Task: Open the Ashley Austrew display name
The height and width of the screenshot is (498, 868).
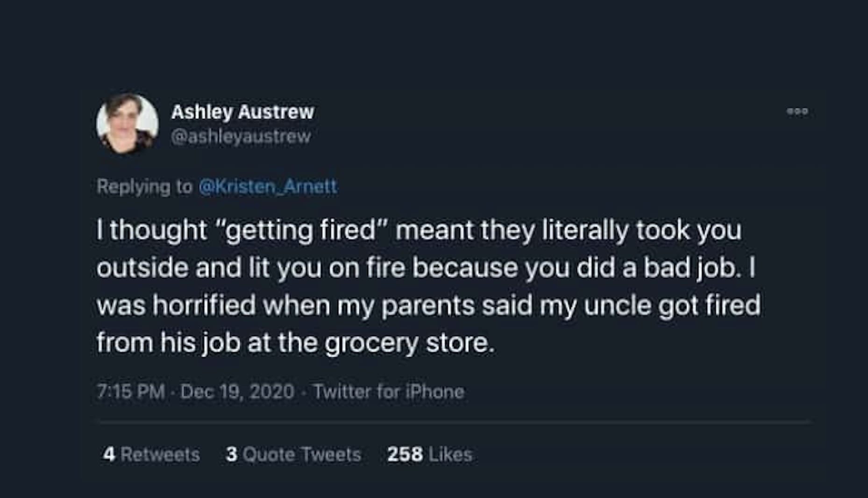Action: click(x=242, y=112)
